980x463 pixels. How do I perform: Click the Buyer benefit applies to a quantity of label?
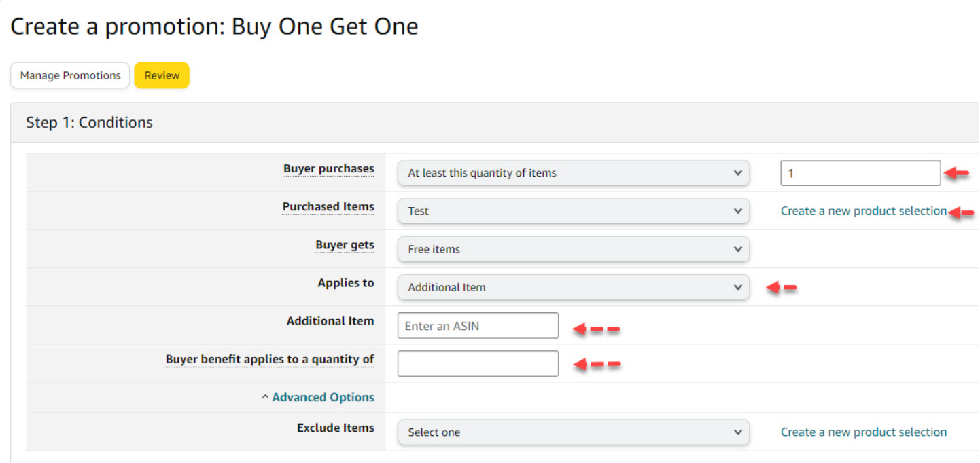270,359
